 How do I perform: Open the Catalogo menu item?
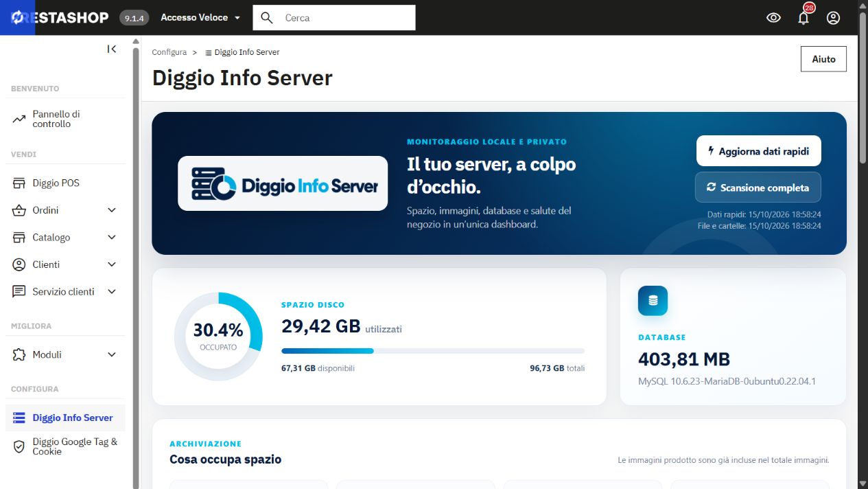[65, 238]
